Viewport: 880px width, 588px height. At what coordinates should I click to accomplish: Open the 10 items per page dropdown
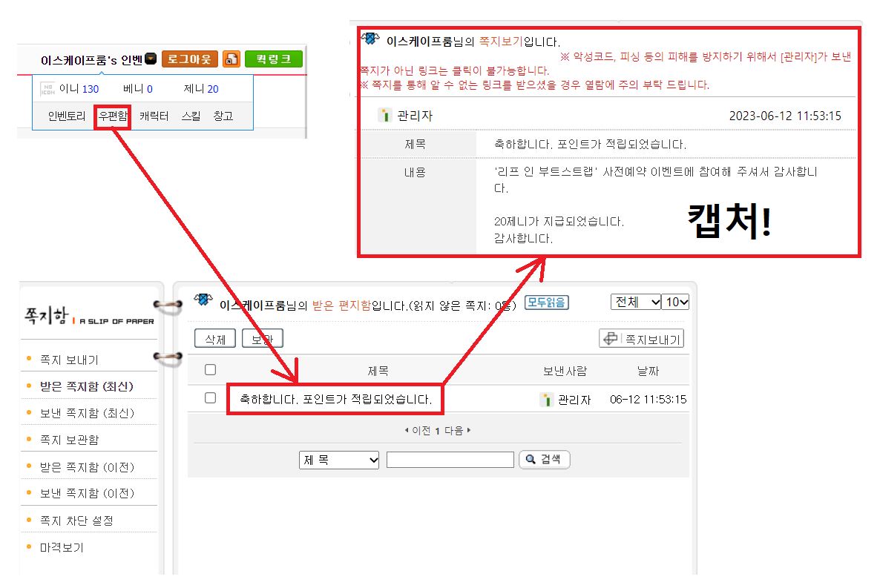click(675, 302)
